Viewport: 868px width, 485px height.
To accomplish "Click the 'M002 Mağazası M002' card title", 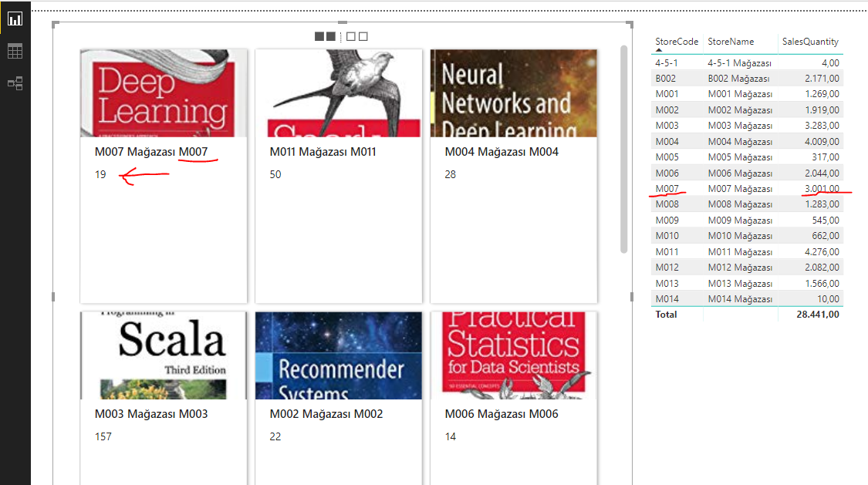I will pos(326,413).
